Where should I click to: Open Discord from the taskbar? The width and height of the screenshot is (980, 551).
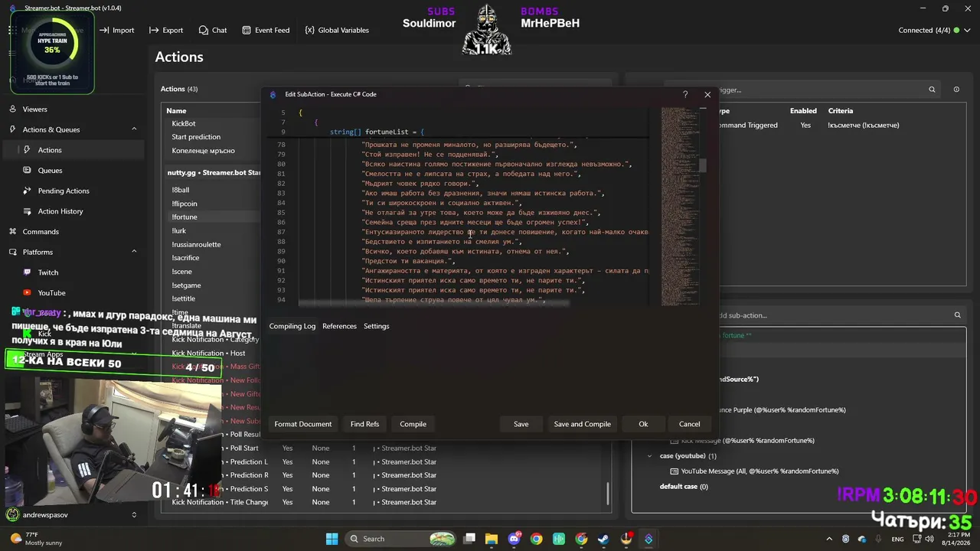(514, 539)
